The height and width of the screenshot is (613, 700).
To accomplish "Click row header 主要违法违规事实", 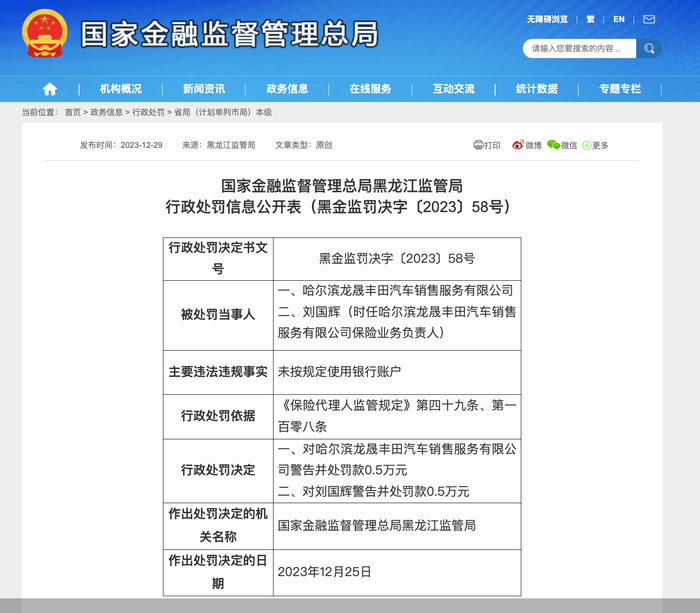I will 218,372.
